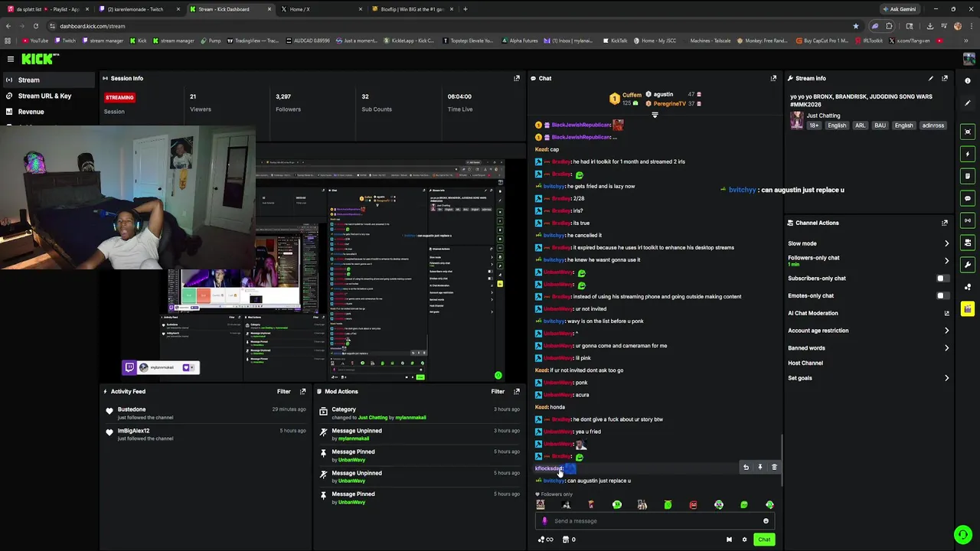This screenshot has width=980, height=551.
Task: Open the gift shop icon below chat
Action: click(566, 540)
